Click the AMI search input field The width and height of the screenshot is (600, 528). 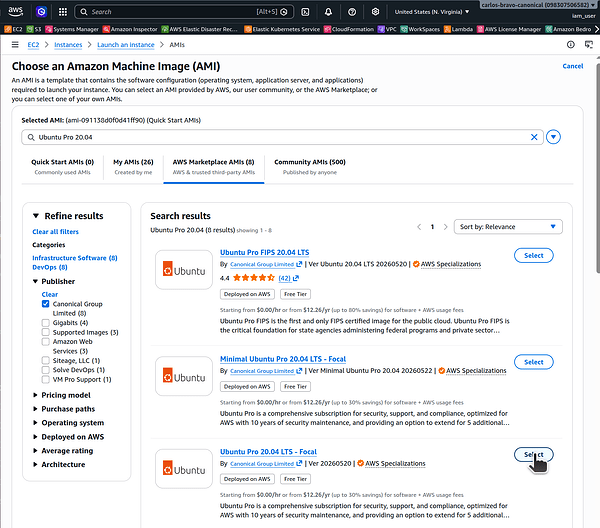(282, 137)
